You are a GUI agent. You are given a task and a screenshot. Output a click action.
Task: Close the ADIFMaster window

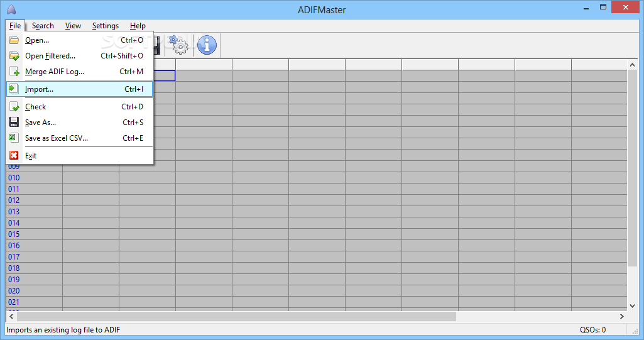point(626,7)
